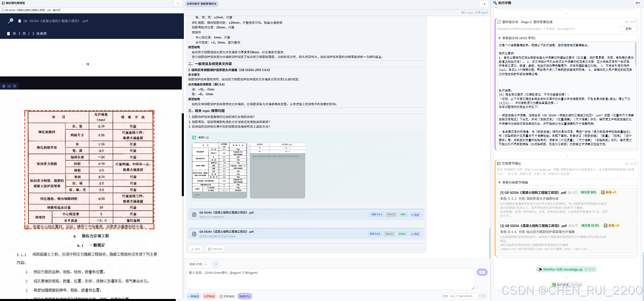Click the 相关度 92.6% badge

point(590,226)
